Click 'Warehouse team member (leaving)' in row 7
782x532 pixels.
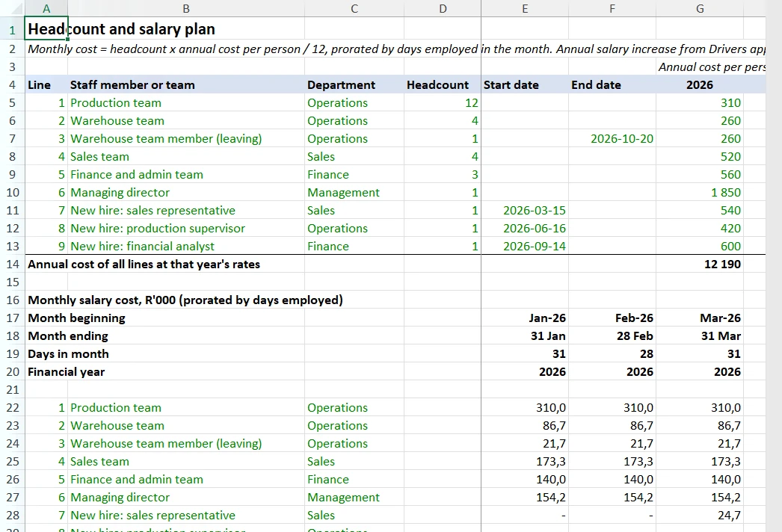click(186, 139)
